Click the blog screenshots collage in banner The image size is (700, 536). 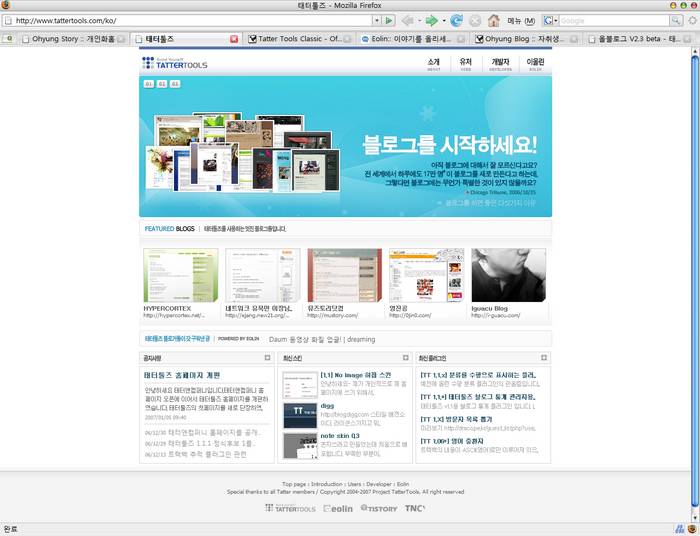pos(243,153)
